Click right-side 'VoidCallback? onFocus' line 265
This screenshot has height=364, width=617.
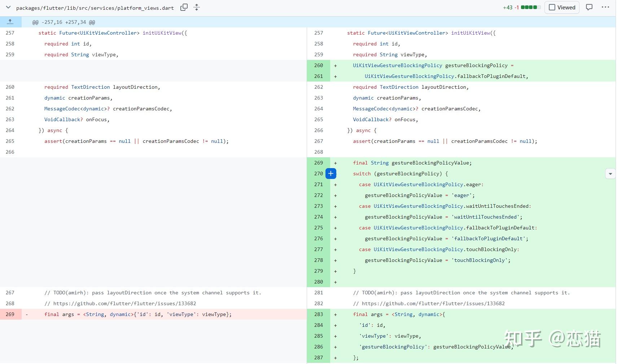[x=385, y=119]
